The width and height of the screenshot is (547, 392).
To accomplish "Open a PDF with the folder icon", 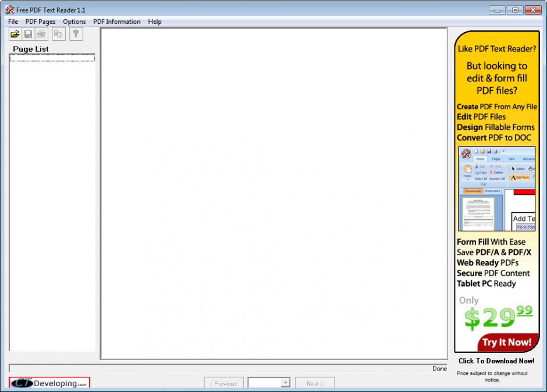I will (x=15, y=34).
